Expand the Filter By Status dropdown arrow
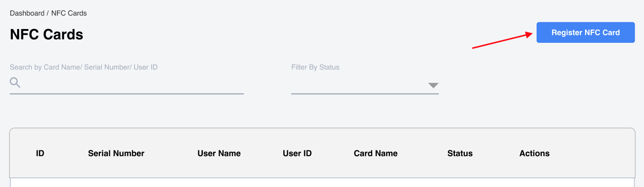The width and height of the screenshot is (644, 187). (433, 86)
